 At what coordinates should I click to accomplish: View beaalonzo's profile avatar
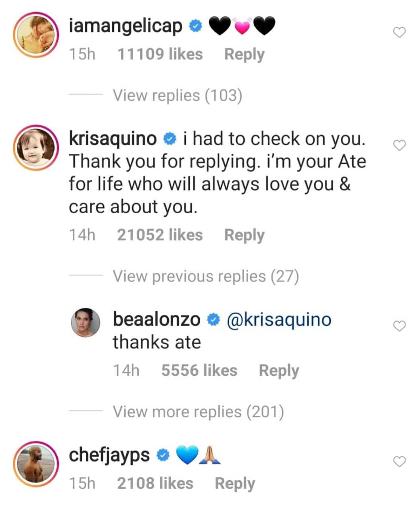coord(85,322)
